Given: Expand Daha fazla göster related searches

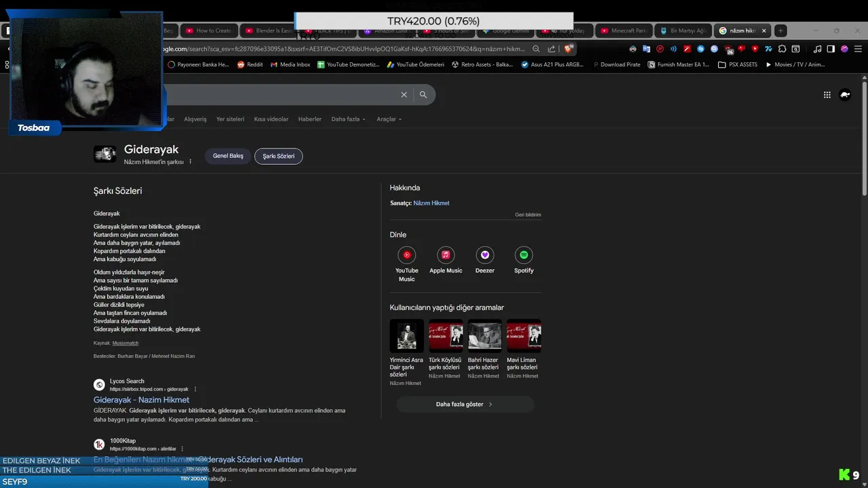Looking at the screenshot, I should coord(465,405).
